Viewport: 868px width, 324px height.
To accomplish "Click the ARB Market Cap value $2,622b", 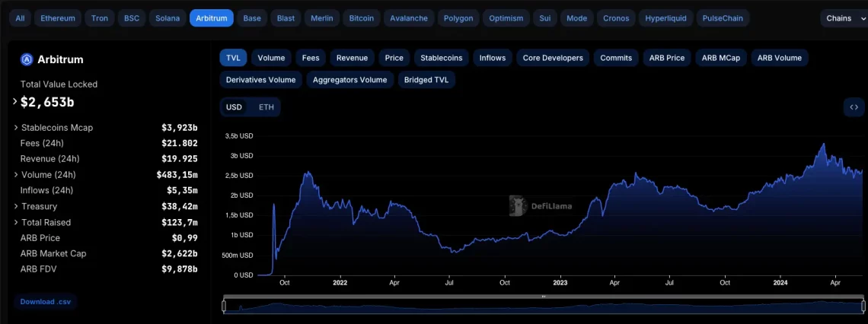I will pos(180,254).
